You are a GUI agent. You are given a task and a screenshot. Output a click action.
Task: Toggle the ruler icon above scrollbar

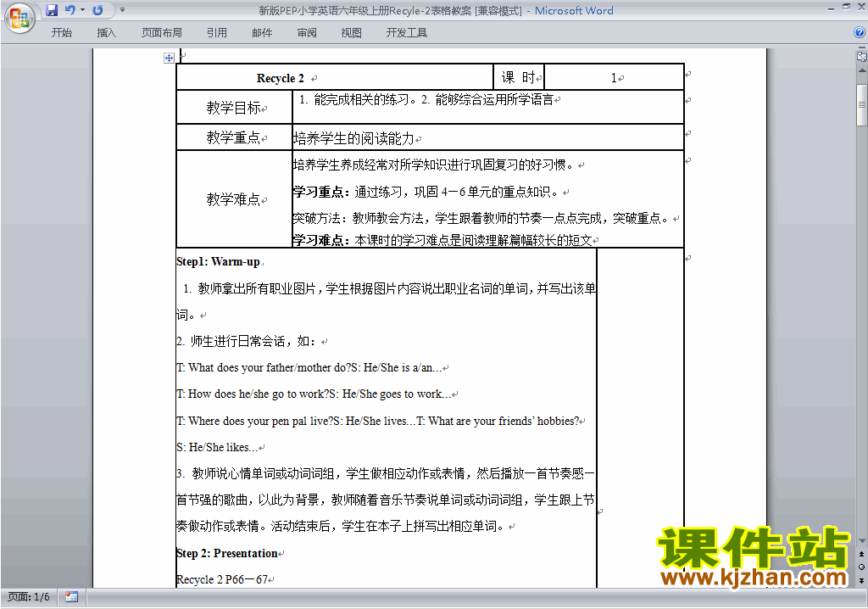pos(861,56)
